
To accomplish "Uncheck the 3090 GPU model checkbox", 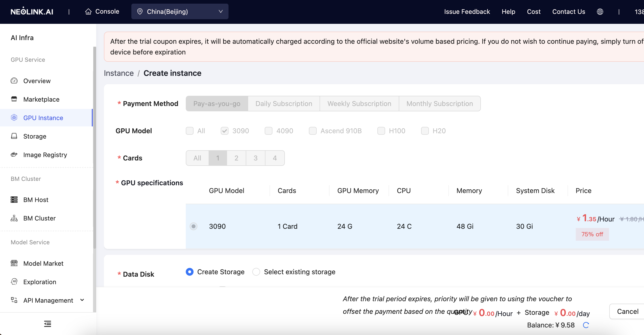I will pyautogui.click(x=224, y=131).
